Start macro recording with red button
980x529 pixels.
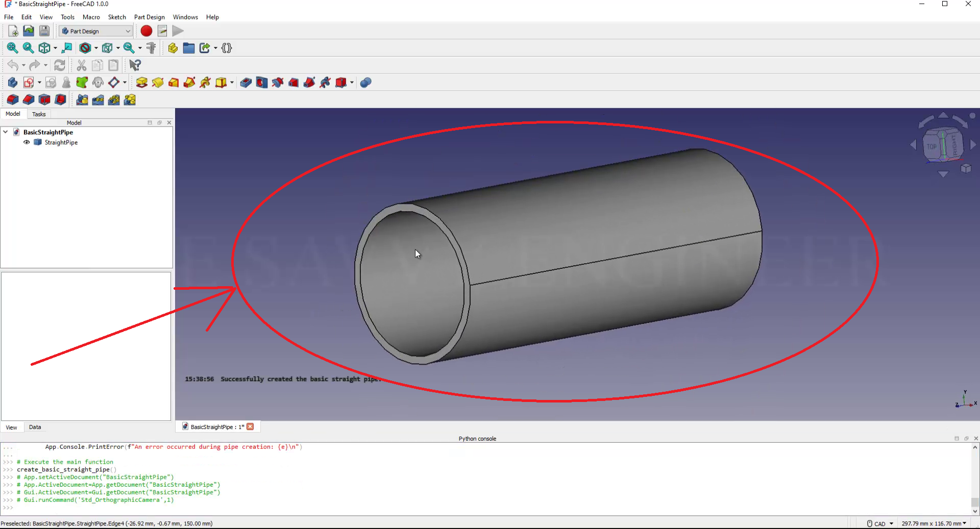pyautogui.click(x=146, y=31)
